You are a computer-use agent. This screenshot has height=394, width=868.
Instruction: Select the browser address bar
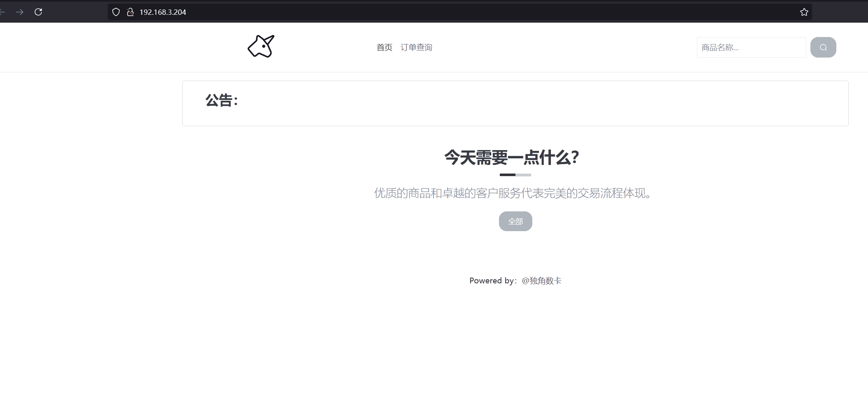click(x=288, y=12)
